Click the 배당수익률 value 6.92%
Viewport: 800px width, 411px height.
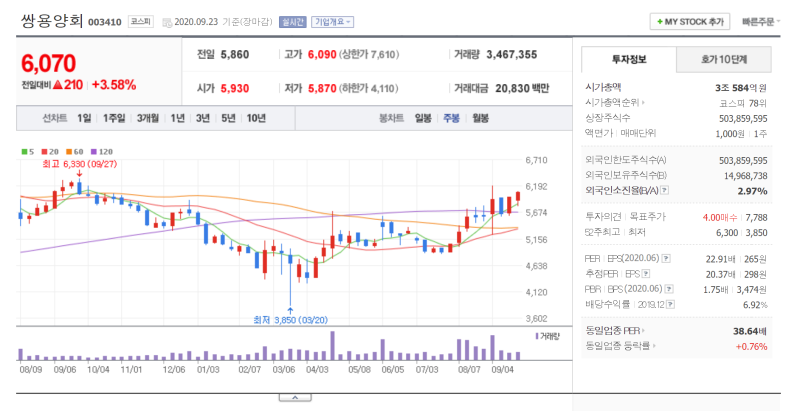pos(755,305)
